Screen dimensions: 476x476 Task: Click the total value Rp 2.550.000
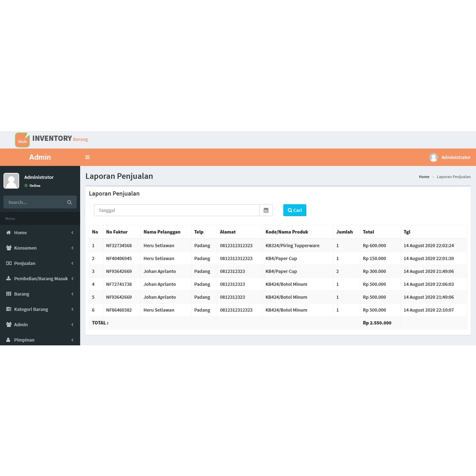coord(377,323)
